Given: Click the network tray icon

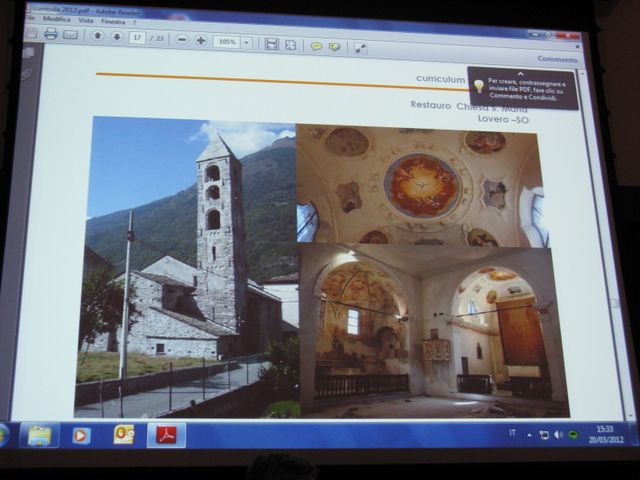Looking at the screenshot, I should 544,435.
